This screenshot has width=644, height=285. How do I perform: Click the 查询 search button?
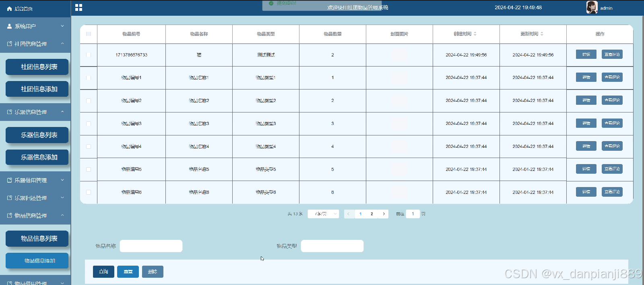pyautogui.click(x=103, y=272)
